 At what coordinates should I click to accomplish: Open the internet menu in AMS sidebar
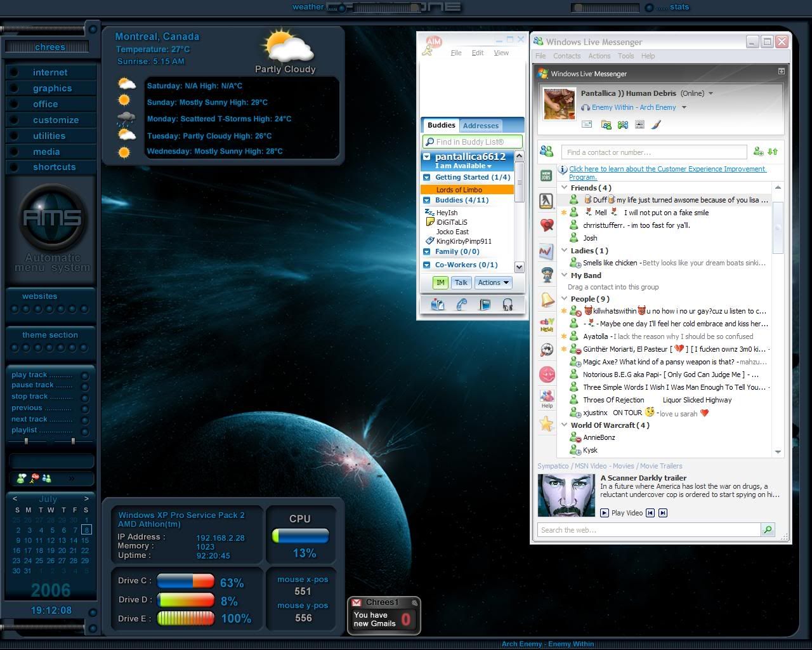(50, 72)
